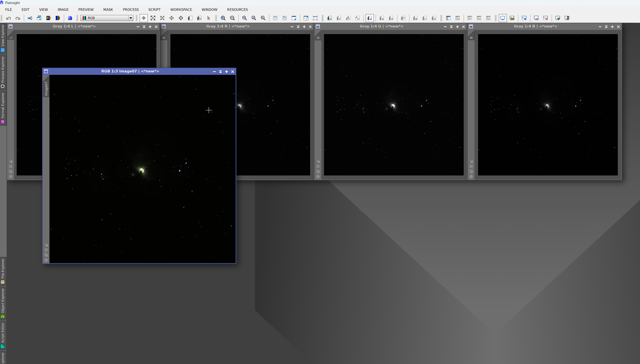Toggle the monitor display toolbar button
The height and width of the screenshot is (364, 640).
[503, 18]
